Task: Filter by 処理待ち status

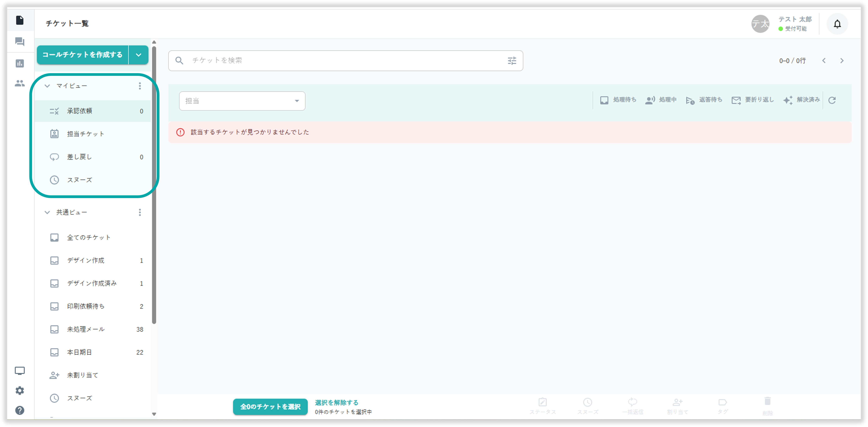Action: coord(618,100)
